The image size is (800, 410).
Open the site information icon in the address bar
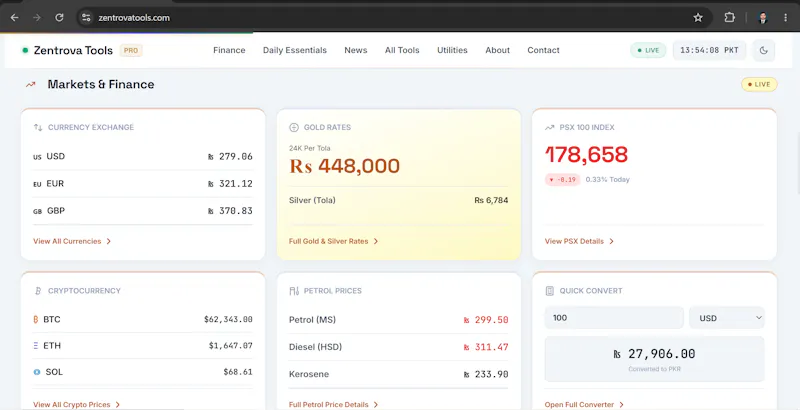[x=86, y=18]
